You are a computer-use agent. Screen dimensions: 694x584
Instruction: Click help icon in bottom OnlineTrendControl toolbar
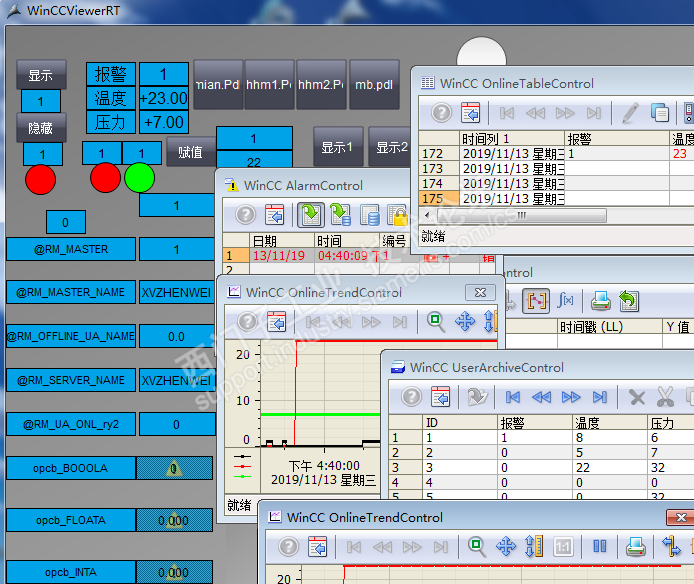pyautogui.click(x=289, y=547)
